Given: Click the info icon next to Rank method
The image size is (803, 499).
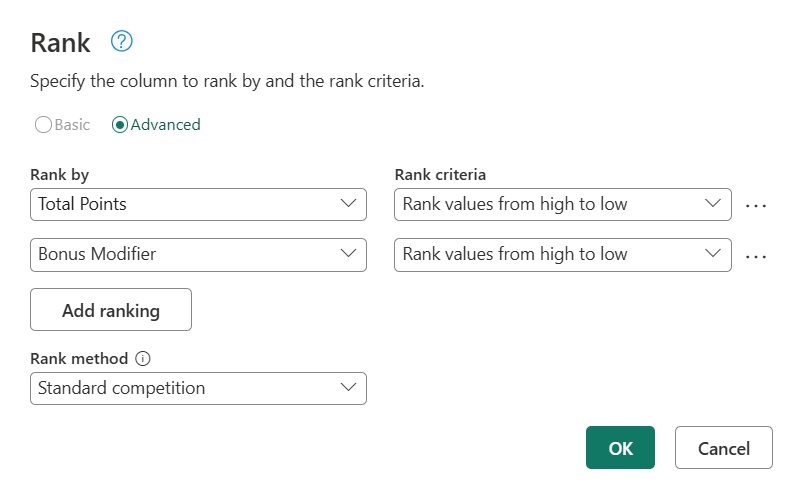Looking at the screenshot, I should pyautogui.click(x=142, y=359).
